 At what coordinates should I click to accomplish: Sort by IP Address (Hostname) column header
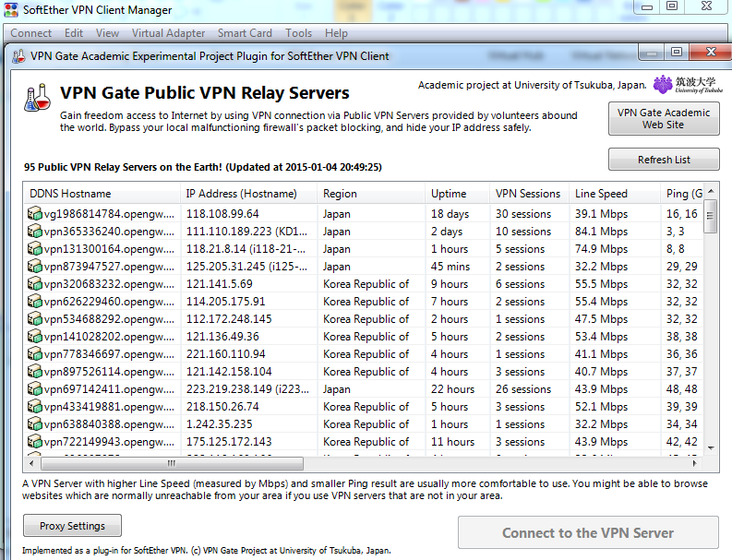248,193
